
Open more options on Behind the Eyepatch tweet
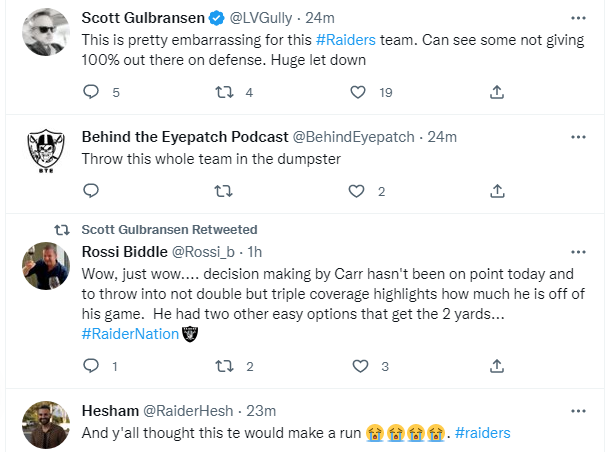(578, 136)
